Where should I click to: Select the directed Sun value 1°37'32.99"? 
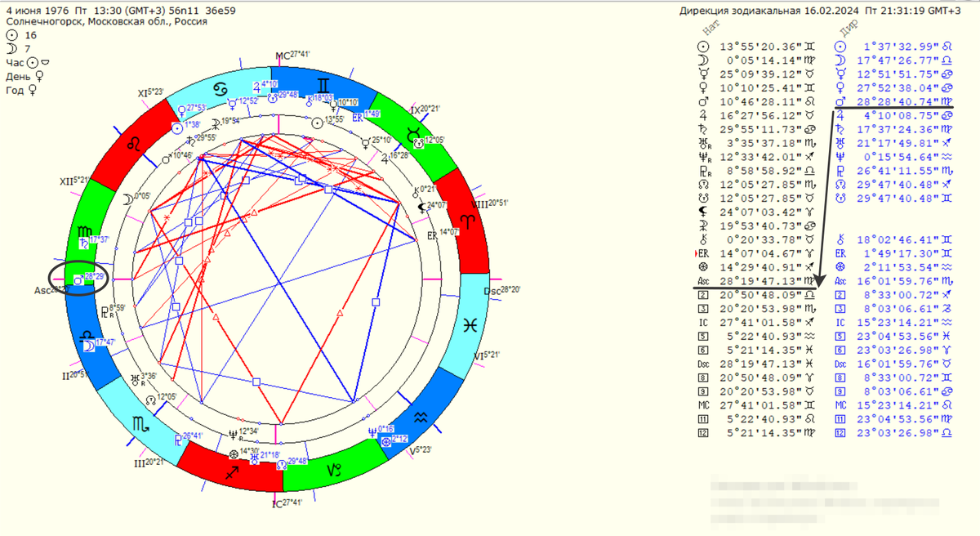tap(900, 47)
